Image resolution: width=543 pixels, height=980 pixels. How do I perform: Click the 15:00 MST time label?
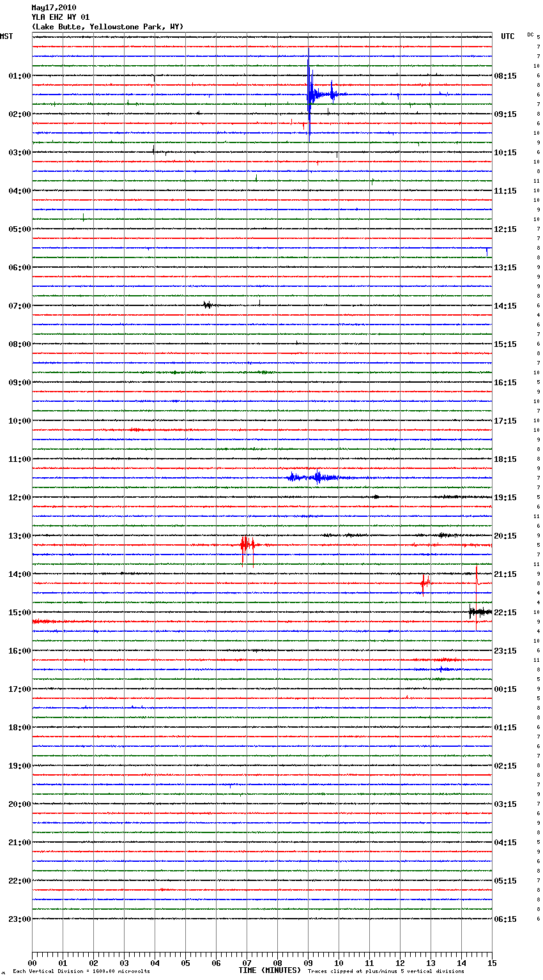19,612
